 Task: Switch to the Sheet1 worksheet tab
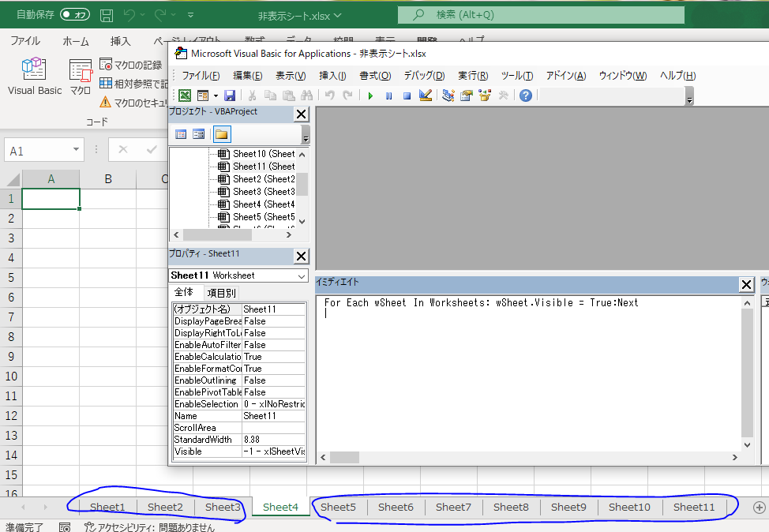pos(107,507)
